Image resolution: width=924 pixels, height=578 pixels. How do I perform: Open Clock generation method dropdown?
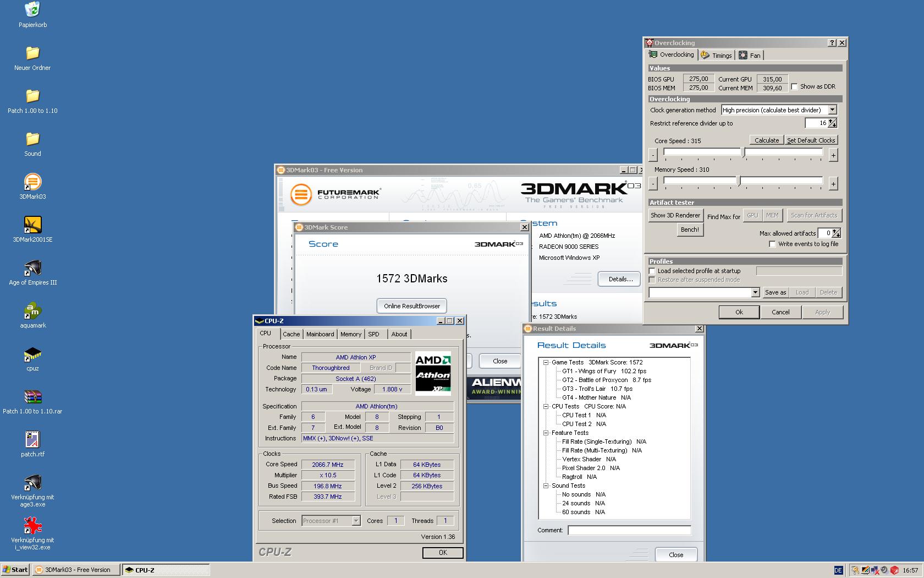(x=832, y=110)
